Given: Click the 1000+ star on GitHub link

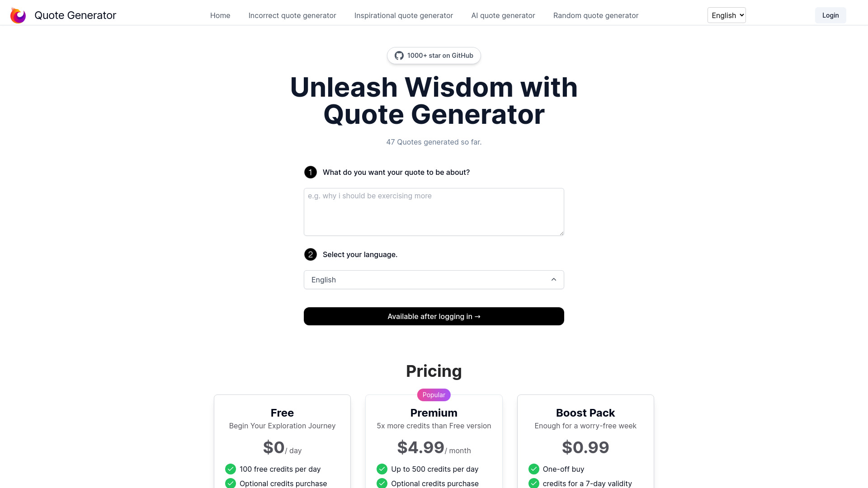Looking at the screenshot, I should click(434, 56).
